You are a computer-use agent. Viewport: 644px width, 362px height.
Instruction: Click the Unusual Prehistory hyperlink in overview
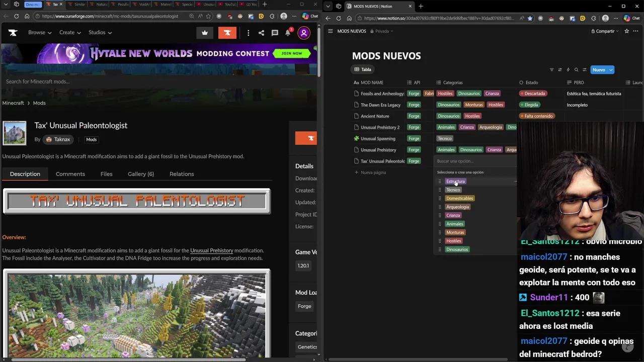pos(212,250)
